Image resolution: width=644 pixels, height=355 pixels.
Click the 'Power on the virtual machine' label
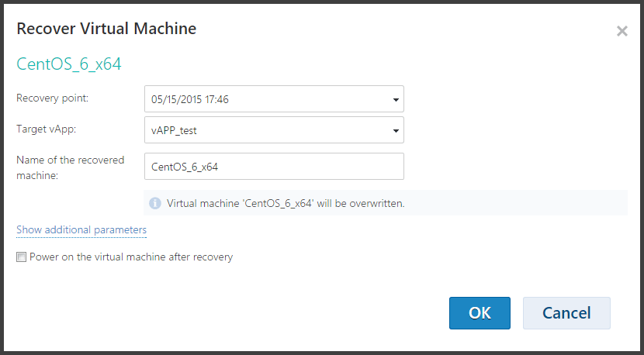pyautogui.click(x=131, y=257)
